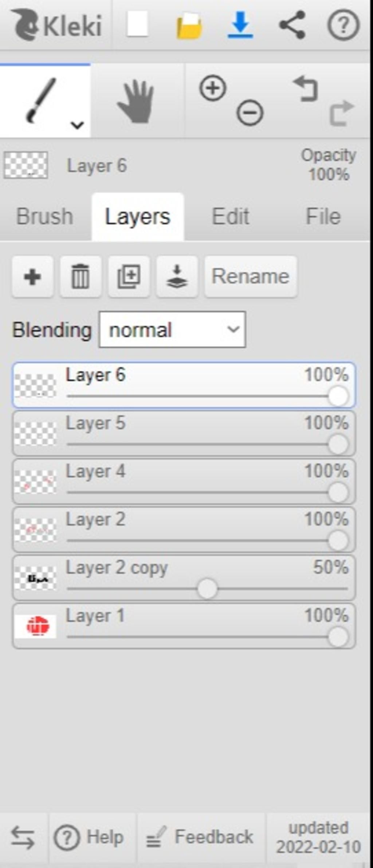Open the Edit tab
373x868 pixels.
(x=231, y=217)
